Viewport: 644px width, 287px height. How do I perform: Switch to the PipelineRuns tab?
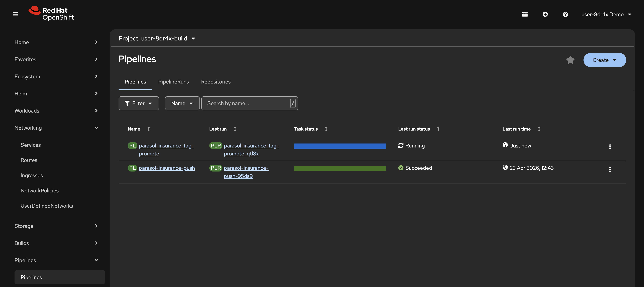click(173, 82)
